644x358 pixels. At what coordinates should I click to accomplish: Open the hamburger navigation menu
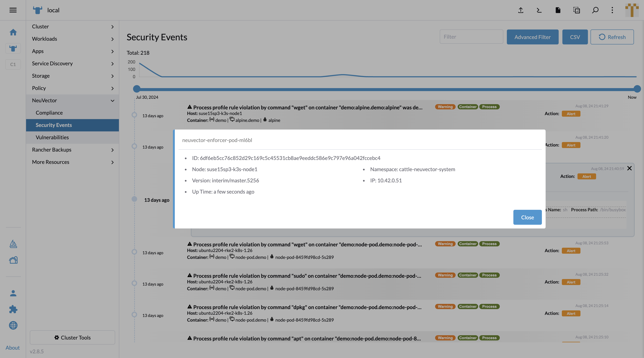(x=13, y=10)
